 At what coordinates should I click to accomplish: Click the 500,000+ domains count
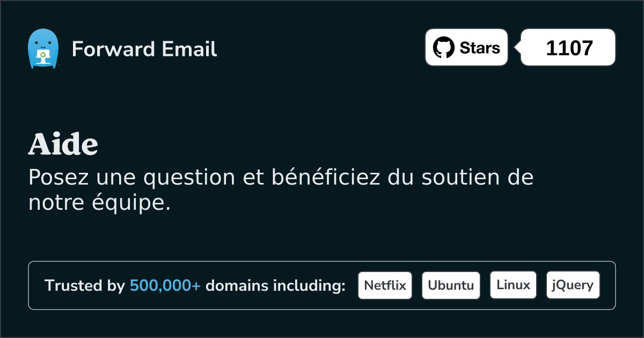[165, 285]
